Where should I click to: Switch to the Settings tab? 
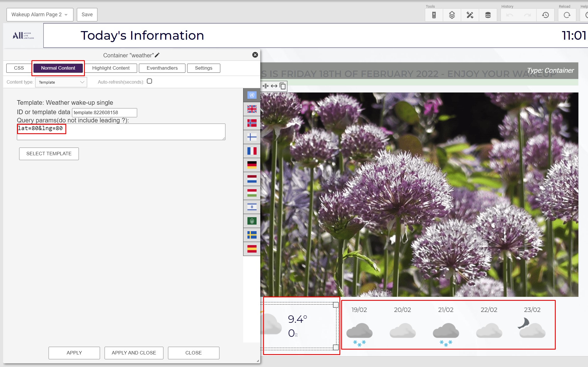point(203,68)
